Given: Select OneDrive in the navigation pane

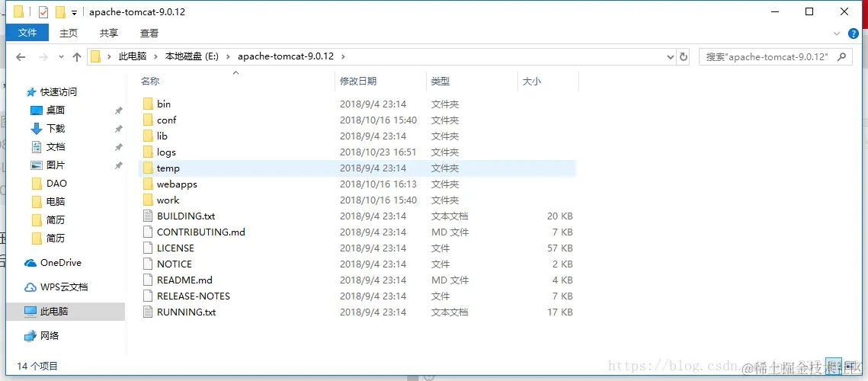Looking at the screenshot, I should pos(60,263).
